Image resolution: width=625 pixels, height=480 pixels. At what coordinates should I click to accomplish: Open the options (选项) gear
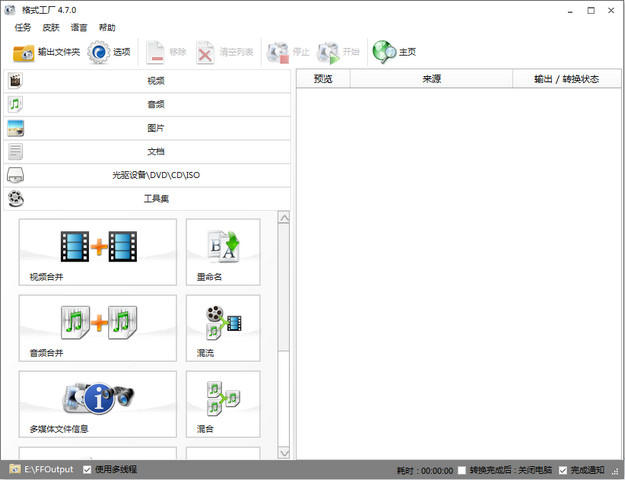point(109,52)
